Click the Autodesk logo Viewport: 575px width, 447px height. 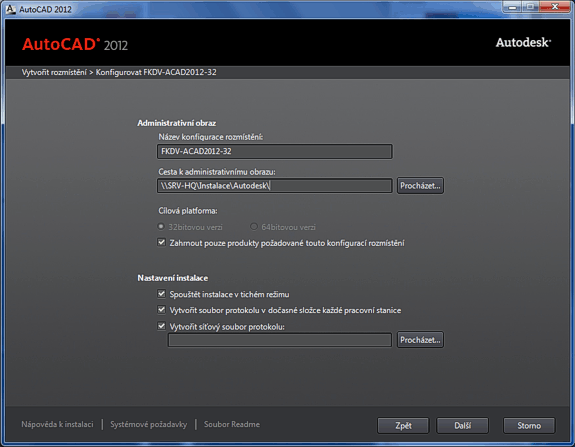point(523,43)
